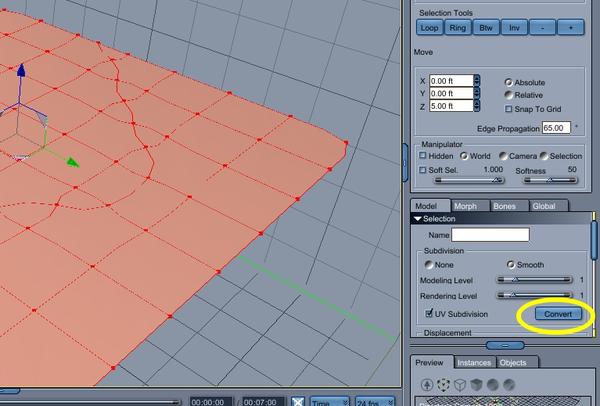Select the Relative move option

tap(509, 95)
